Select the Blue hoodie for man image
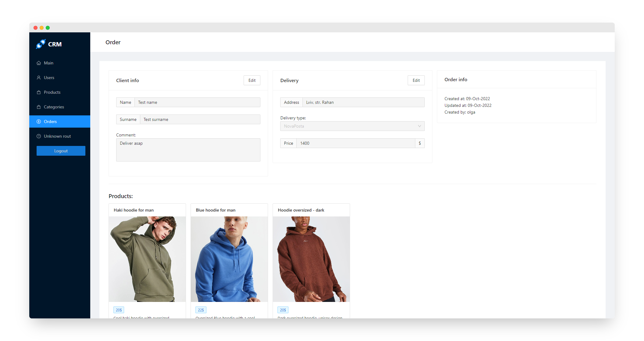 click(x=229, y=259)
